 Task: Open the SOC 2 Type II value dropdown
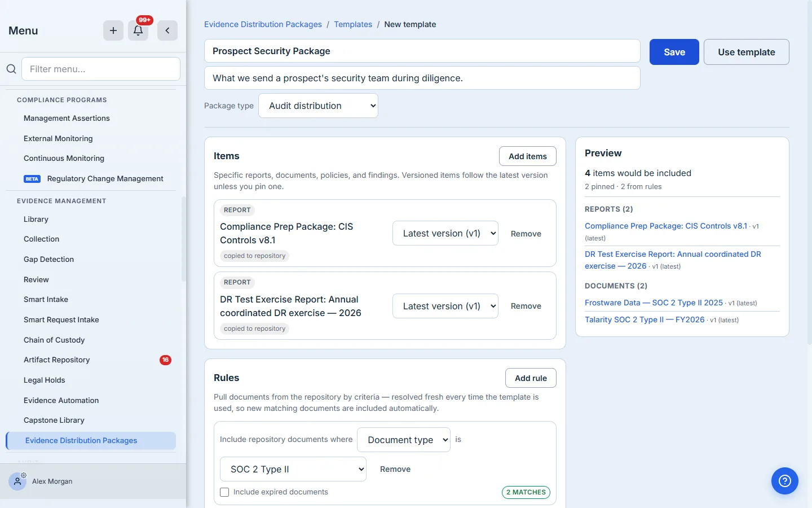pyautogui.click(x=293, y=469)
